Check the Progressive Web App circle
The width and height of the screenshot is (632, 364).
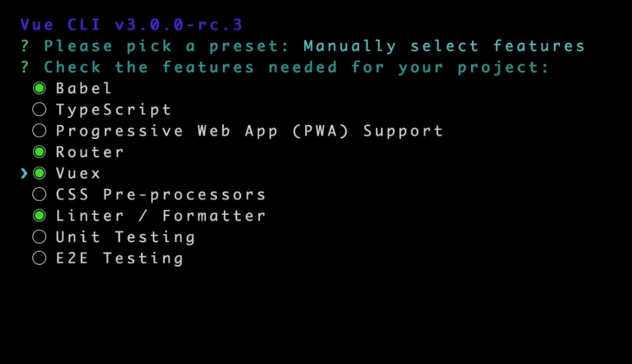39,131
